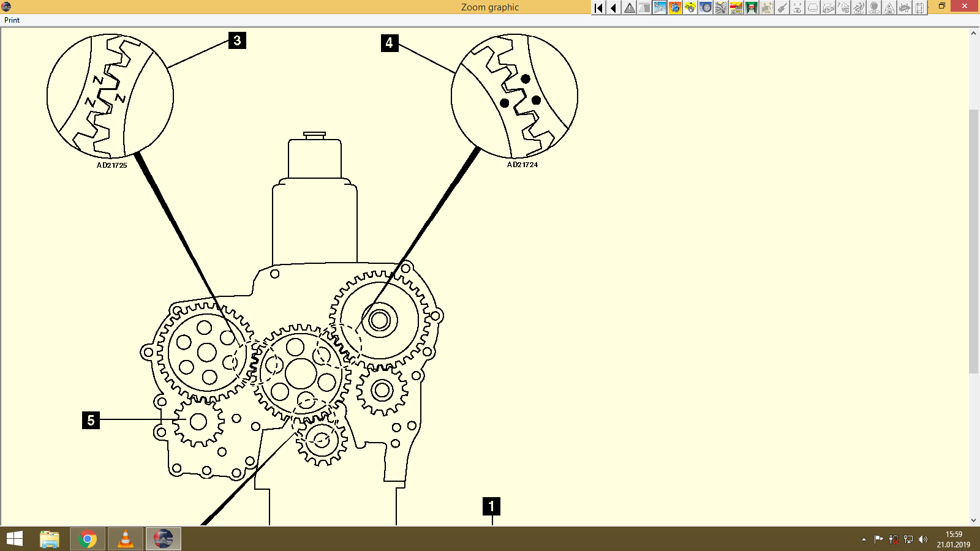The height and width of the screenshot is (551, 980).
Task: Click the previous graphic arrow button
Action: pyautogui.click(x=612, y=8)
